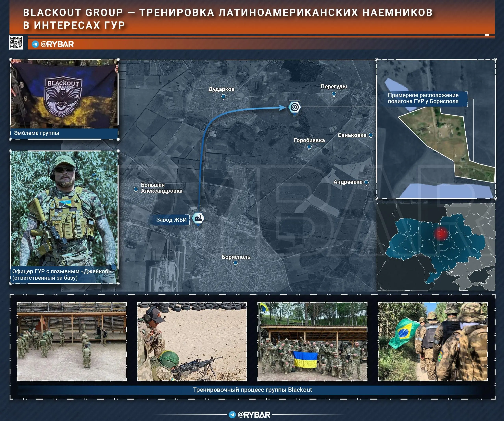
Task: Click the Андреевка location pin
Action: click(x=366, y=183)
